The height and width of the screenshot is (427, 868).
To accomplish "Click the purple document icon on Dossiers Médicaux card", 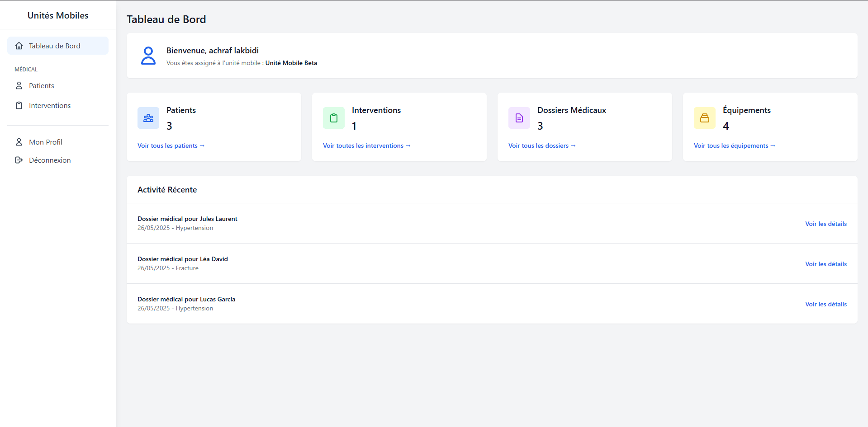I will pyautogui.click(x=519, y=118).
